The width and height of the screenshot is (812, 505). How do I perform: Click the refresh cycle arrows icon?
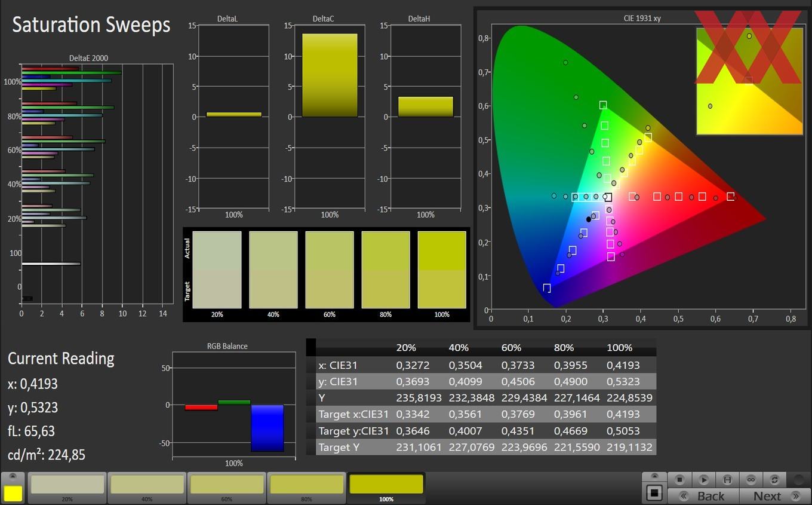click(x=774, y=479)
